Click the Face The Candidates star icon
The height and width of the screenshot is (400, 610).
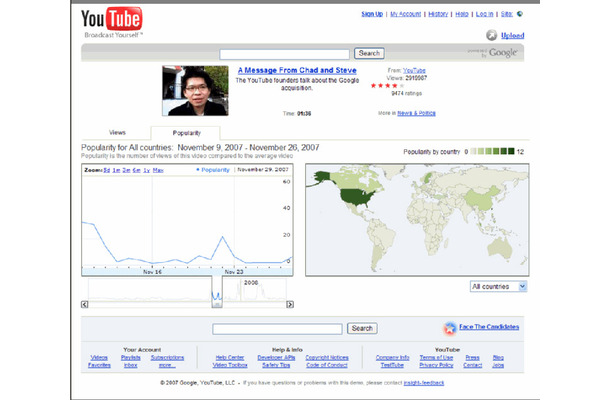450,328
